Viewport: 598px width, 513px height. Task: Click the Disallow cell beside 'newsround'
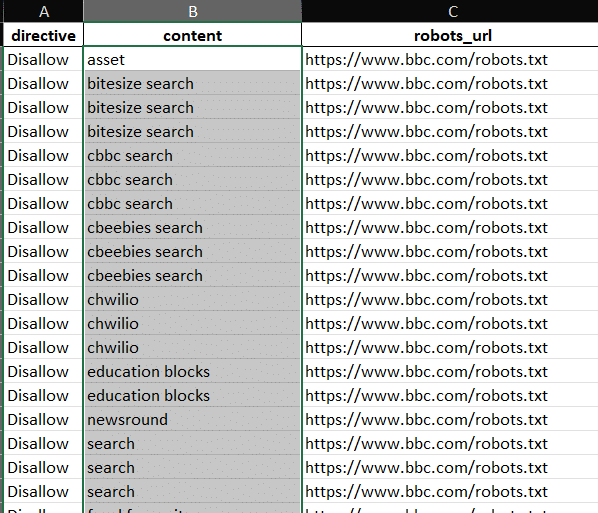tap(43, 420)
